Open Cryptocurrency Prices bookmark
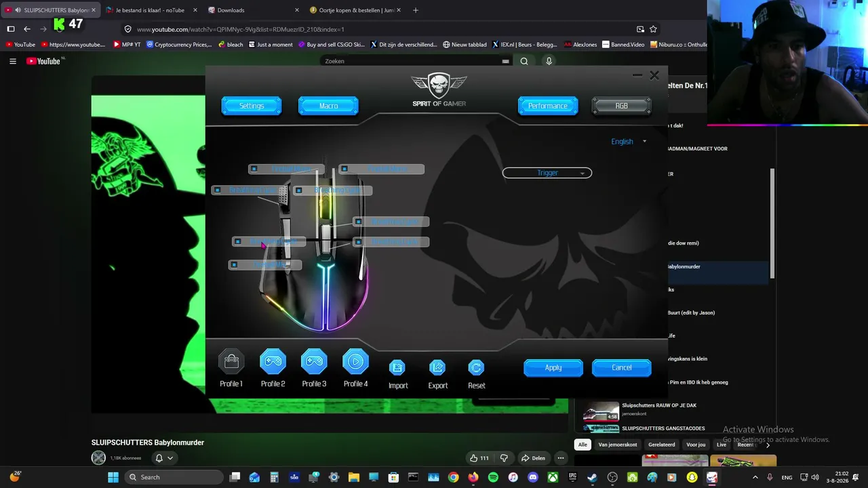868x488 pixels. [x=179, y=45]
